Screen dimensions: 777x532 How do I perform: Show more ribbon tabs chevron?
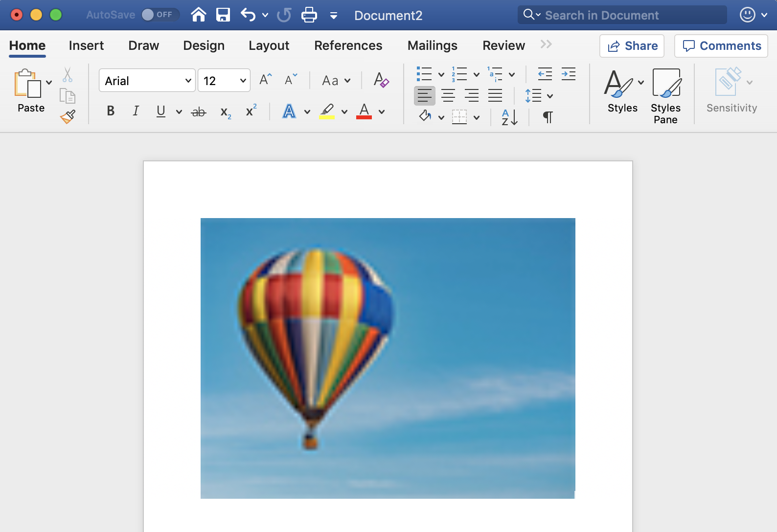coord(546,44)
